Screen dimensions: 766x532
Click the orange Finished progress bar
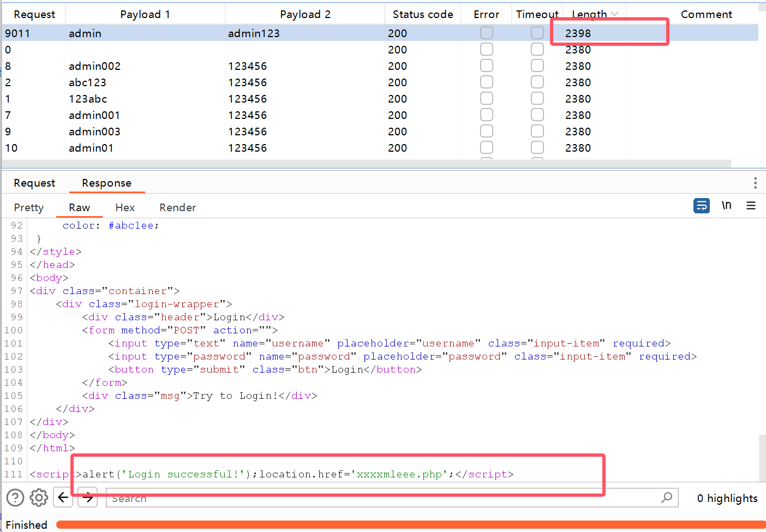[x=409, y=524]
